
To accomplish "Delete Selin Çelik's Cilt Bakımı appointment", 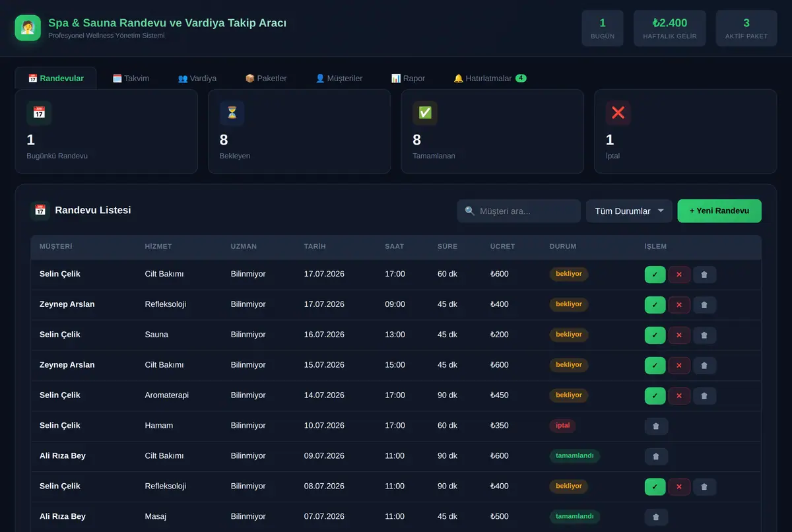I will (x=704, y=275).
